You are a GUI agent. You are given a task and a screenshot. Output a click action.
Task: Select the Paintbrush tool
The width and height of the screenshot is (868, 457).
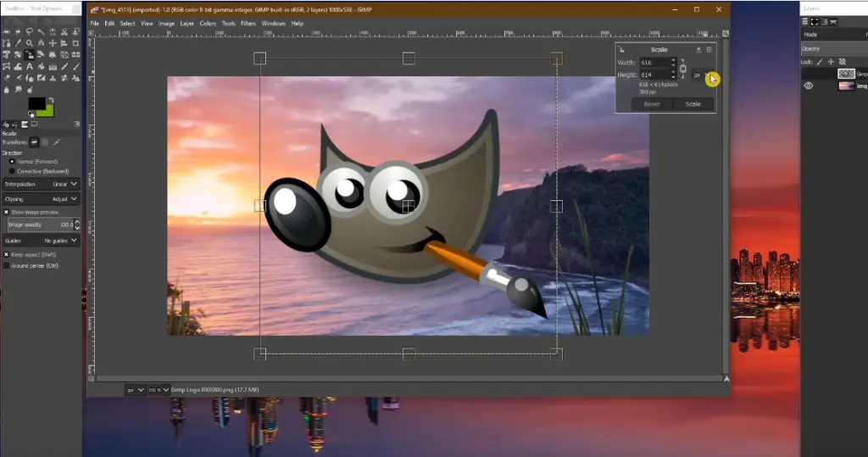click(x=75, y=66)
